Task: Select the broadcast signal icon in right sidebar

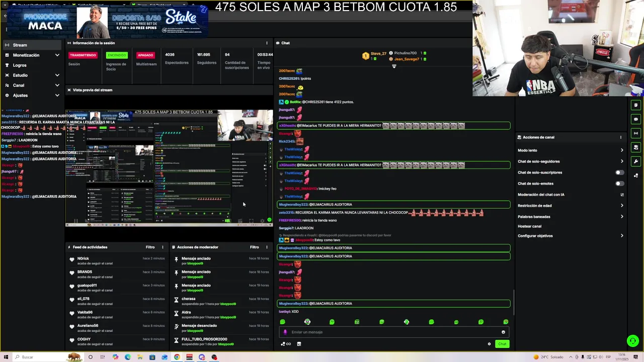Action: [636, 133]
